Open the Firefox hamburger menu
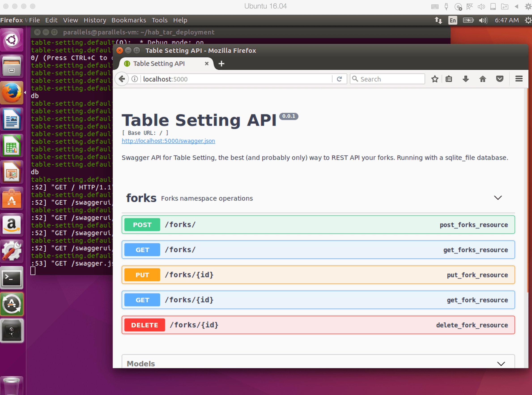This screenshot has width=532, height=395. tap(519, 79)
